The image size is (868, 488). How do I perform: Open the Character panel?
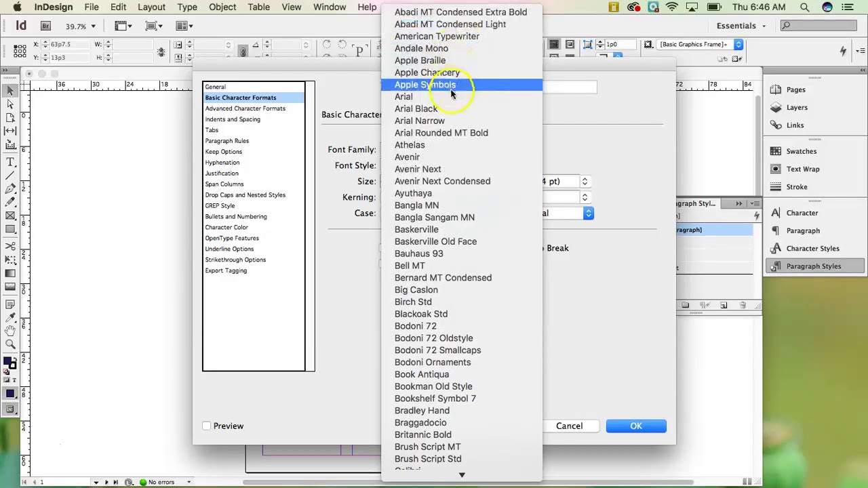click(802, 213)
